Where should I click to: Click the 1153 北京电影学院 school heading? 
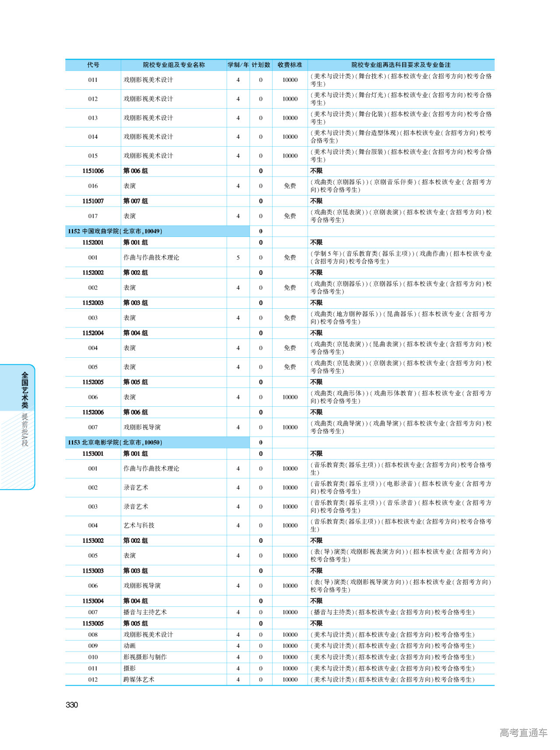click(115, 442)
